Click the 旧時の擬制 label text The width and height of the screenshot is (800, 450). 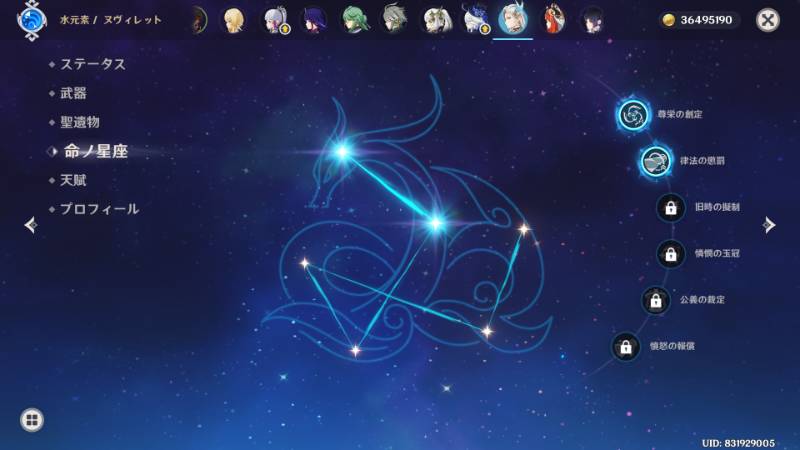[x=717, y=208]
